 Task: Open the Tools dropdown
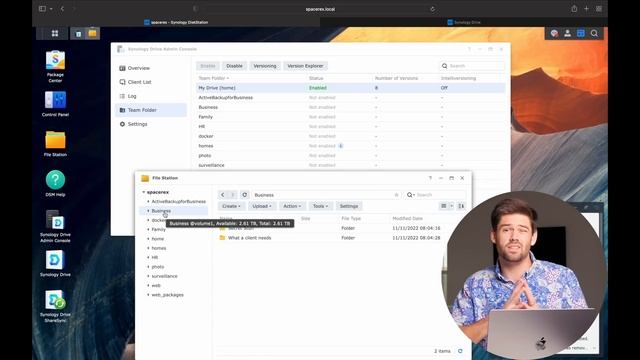[320, 206]
